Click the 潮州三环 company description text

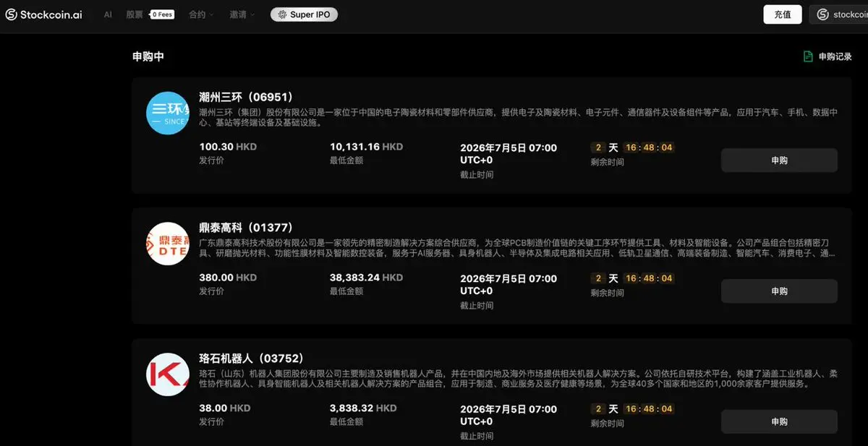[519, 118]
